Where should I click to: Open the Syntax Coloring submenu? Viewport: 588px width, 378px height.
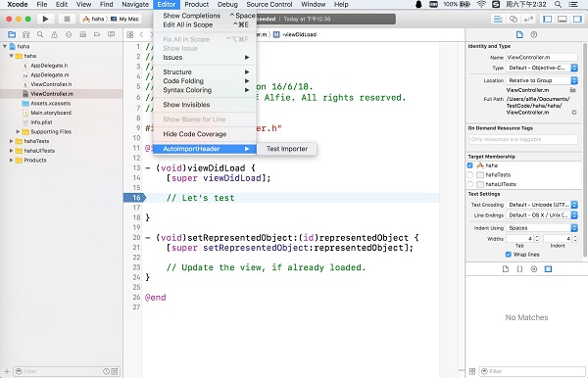205,90
